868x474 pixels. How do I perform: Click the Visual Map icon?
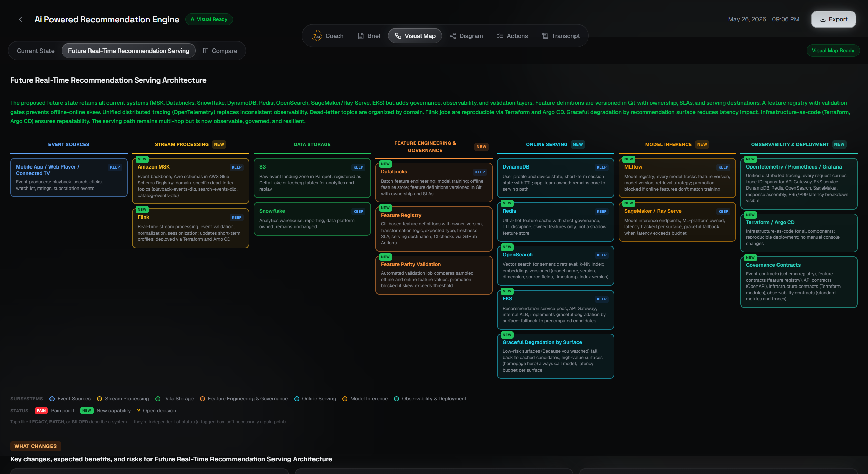pos(398,36)
